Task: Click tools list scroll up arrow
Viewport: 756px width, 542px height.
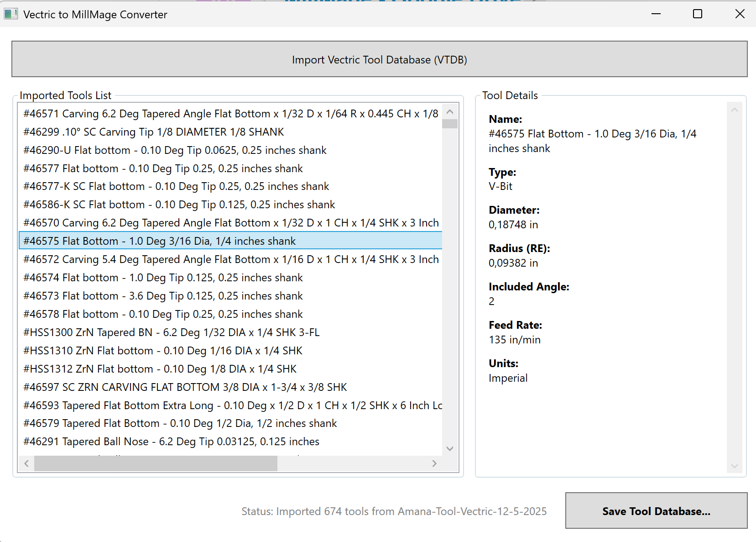Action: (450, 112)
